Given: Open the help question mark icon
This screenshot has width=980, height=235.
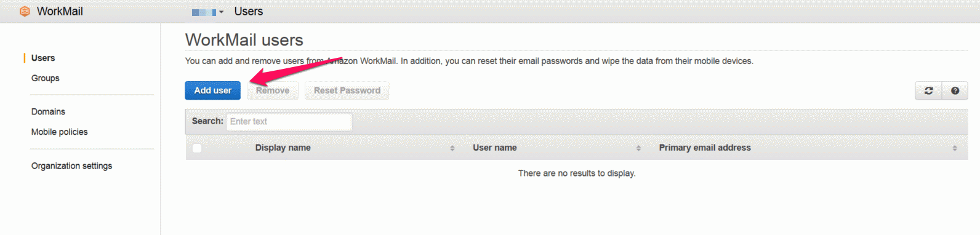Looking at the screenshot, I should [x=955, y=90].
